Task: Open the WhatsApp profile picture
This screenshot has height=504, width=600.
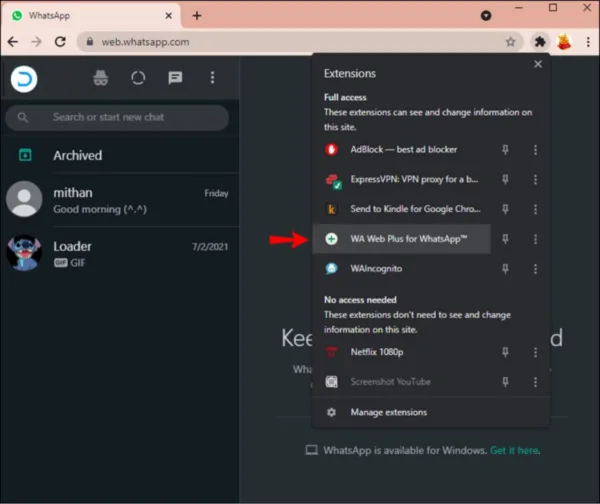Action: pyautogui.click(x=24, y=79)
